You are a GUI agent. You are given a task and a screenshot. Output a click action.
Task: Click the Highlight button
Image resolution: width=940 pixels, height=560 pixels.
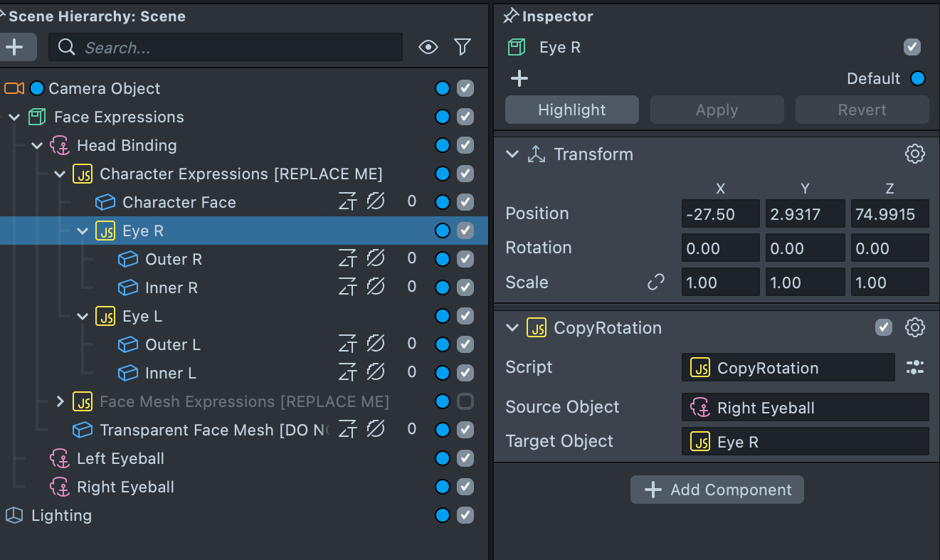[x=571, y=110]
